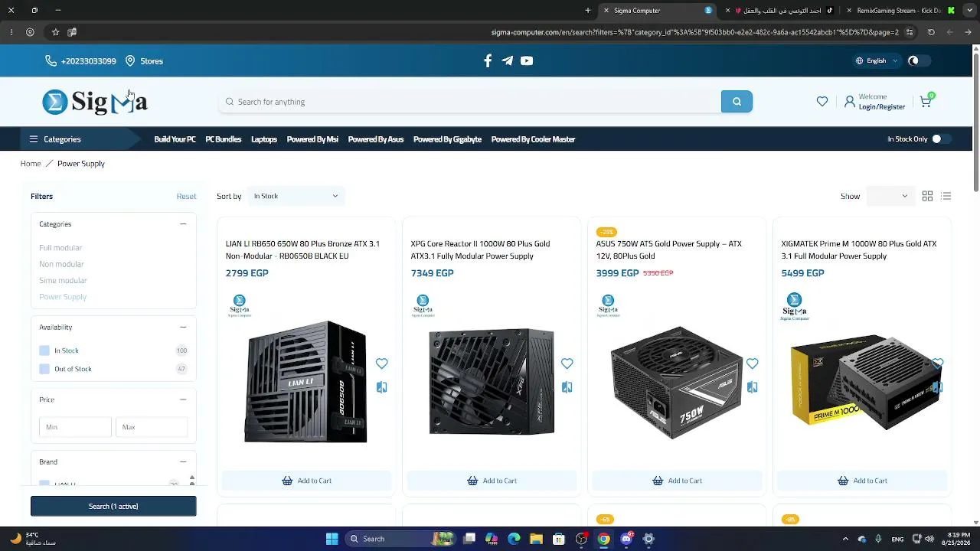Open the Windows Start menu
This screenshot has height=551, width=980.
click(332, 539)
